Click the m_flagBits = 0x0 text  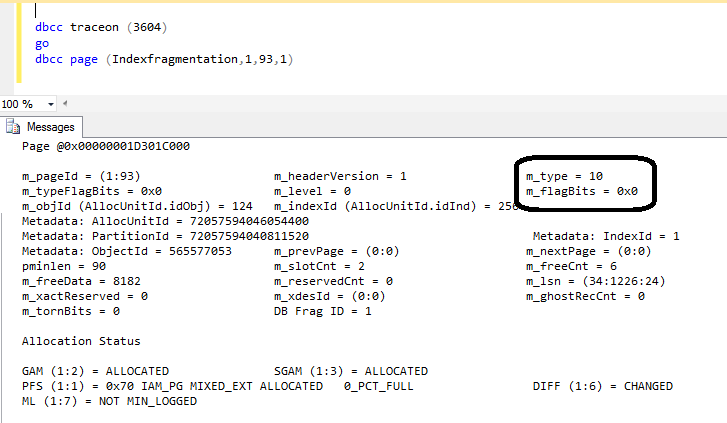point(582,191)
